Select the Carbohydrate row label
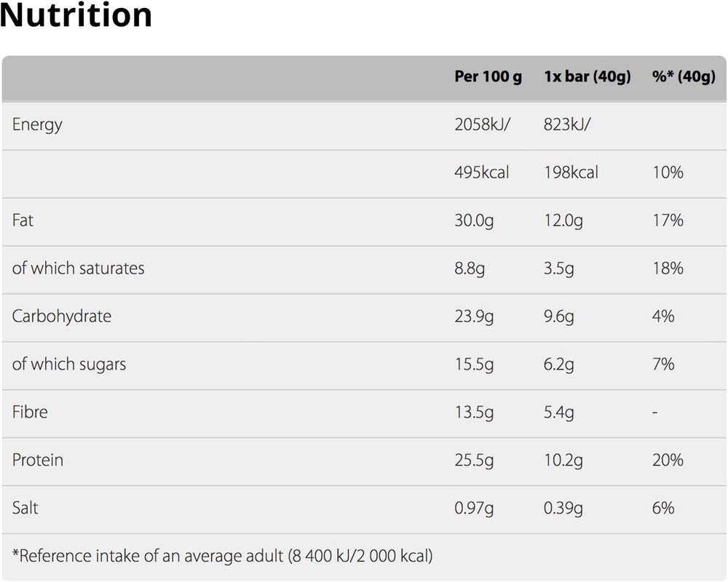728x582 pixels. point(62,316)
